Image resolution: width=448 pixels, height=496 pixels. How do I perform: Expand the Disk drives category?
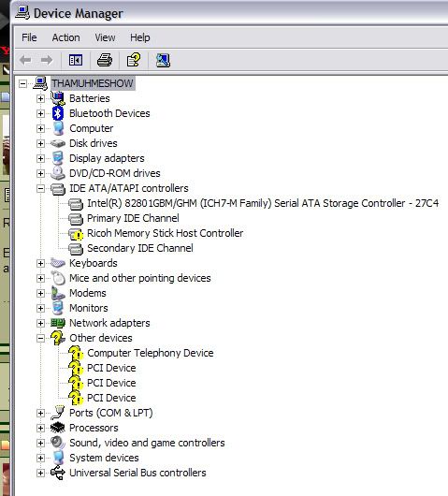point(40,143)
